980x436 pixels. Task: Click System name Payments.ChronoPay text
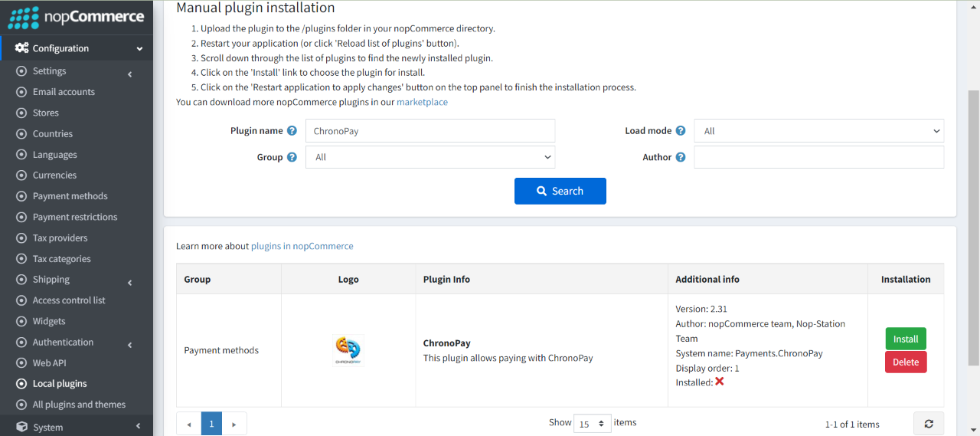[x=750, y=353]
